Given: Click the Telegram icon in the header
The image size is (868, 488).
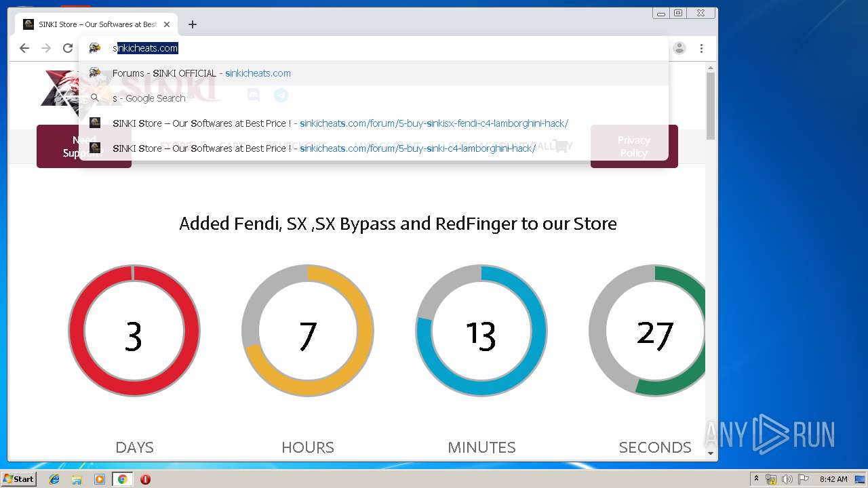Looking at the screenshot, I should coord(281,96).
